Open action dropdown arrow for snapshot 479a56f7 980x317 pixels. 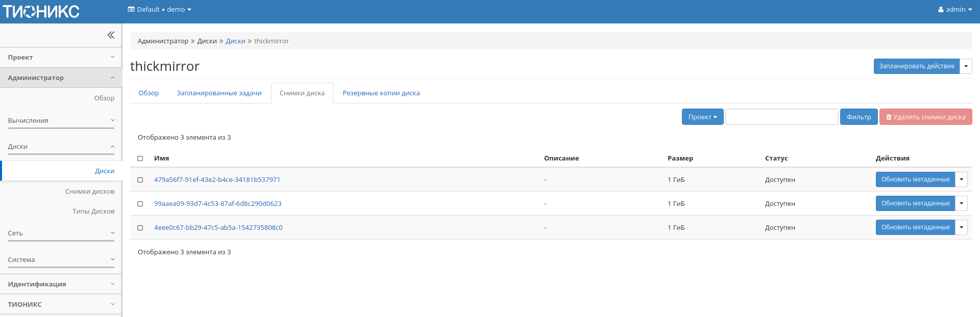tap(961, 179)
